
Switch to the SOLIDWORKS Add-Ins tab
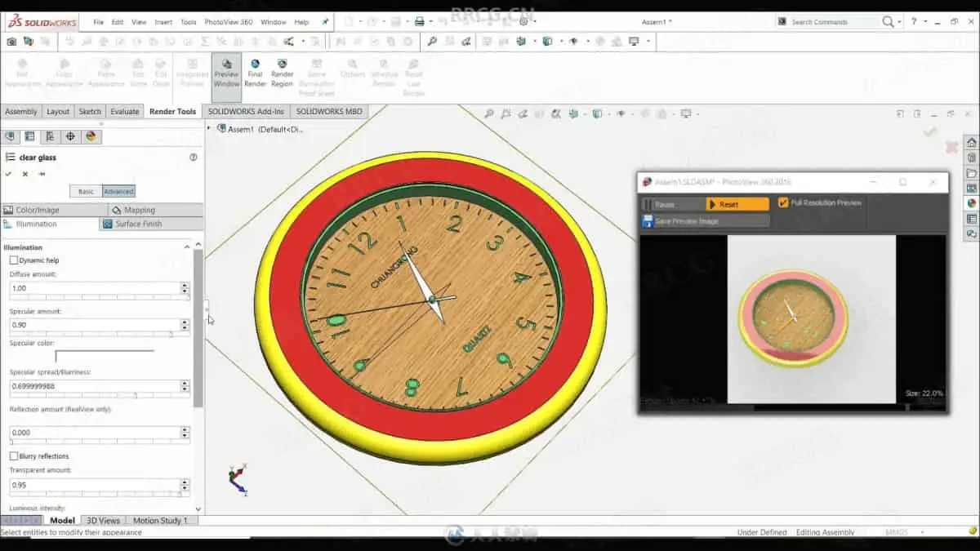pyautogui.click(x=246, y=111)
